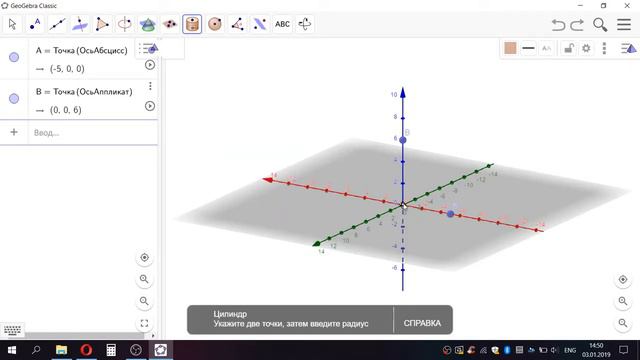The height and width of the screenshot is (360, 640).
Task: Open more style bar options
Action: pyautogui.click(x=604, y=48)
